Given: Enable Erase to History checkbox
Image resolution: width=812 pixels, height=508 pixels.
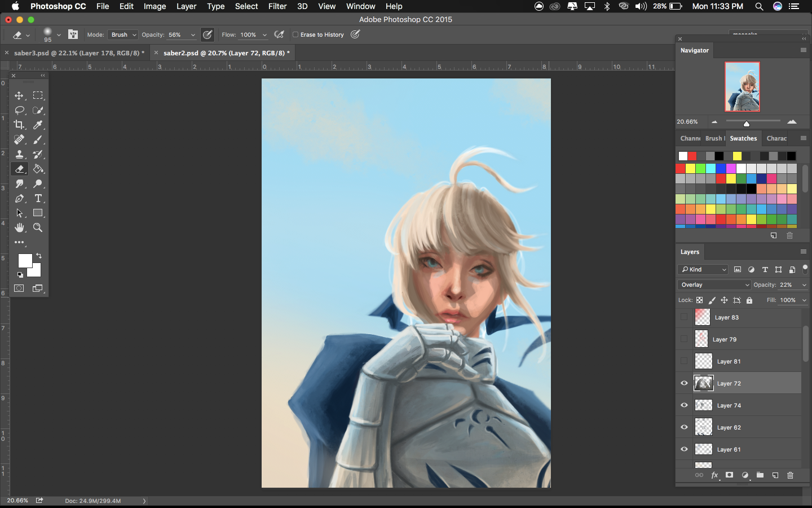Looking at the screenshot, I should coord(295,34).
